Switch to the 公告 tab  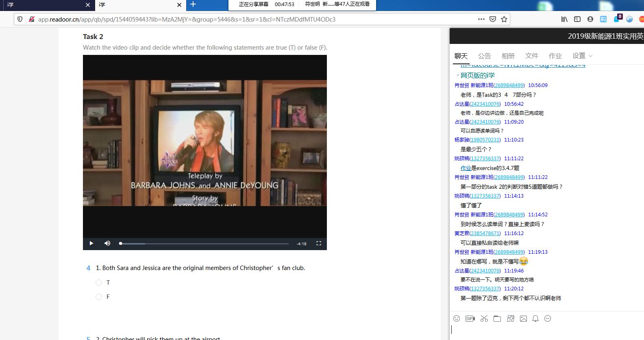pyautogui.click(x=484, y=56)
